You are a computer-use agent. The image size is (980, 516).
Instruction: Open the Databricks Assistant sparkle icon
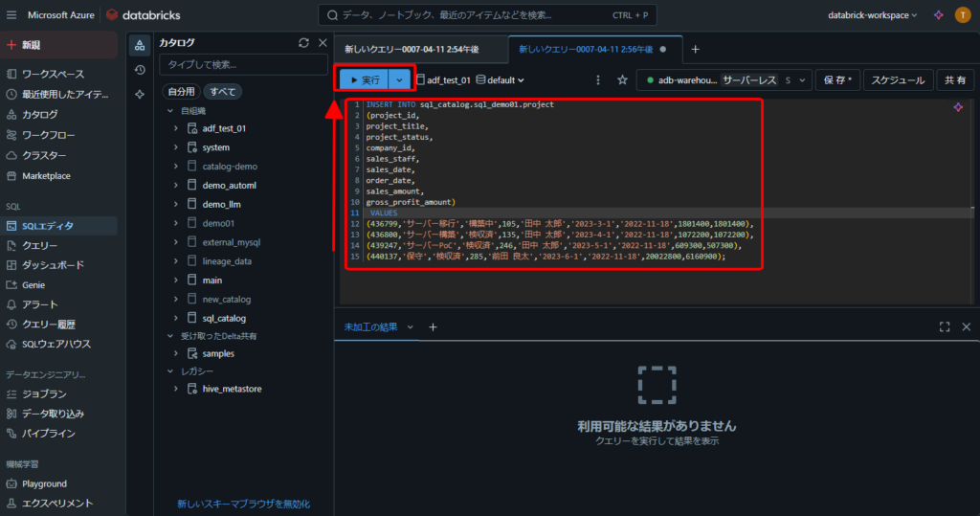tap(938, 15)
